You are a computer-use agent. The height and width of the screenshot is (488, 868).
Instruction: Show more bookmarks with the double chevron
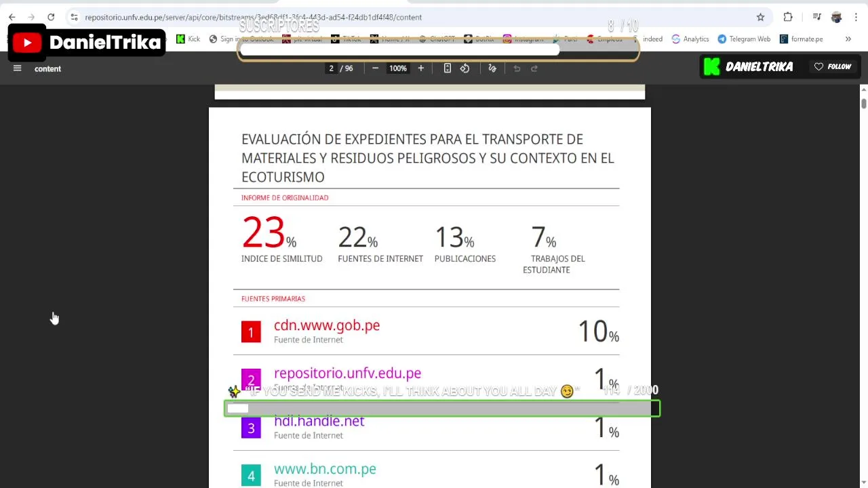[848, 39]
